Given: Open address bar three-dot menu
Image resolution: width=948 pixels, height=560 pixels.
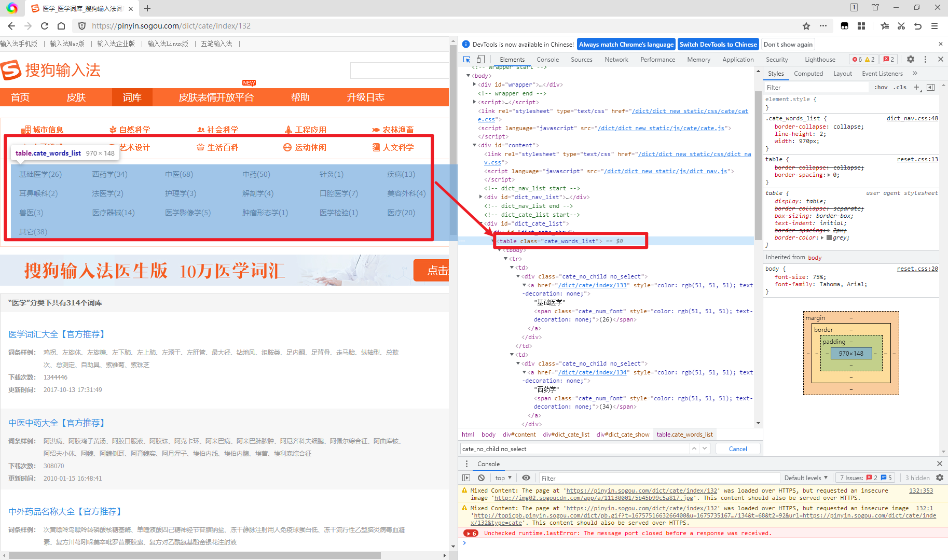Looking at the screenshot, I should [823, 26].
